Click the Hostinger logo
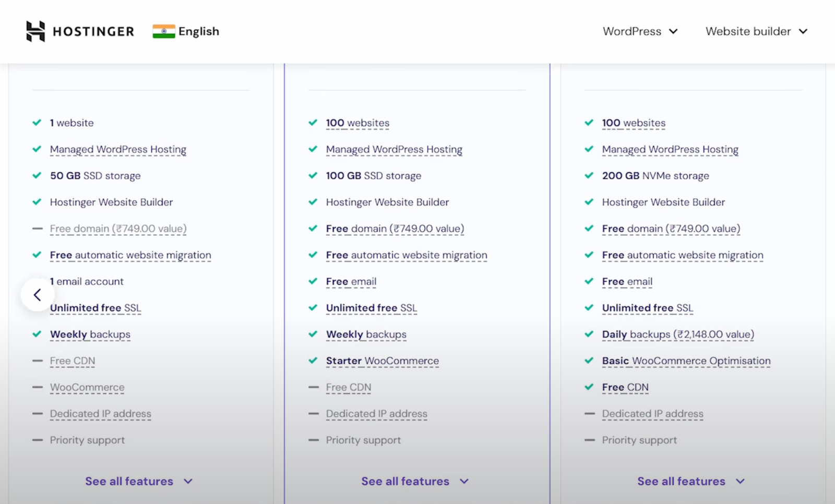 (x=80, y=31)
